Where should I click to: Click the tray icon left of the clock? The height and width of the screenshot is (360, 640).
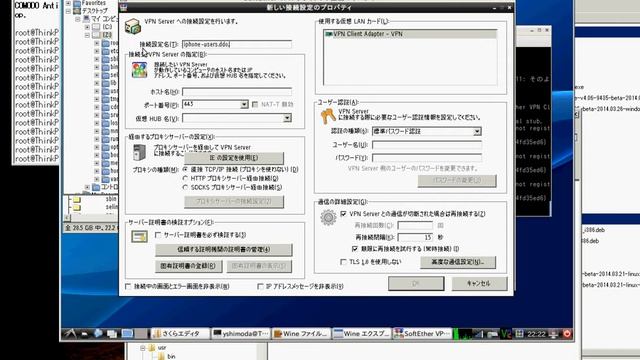(x=519, y=333)
